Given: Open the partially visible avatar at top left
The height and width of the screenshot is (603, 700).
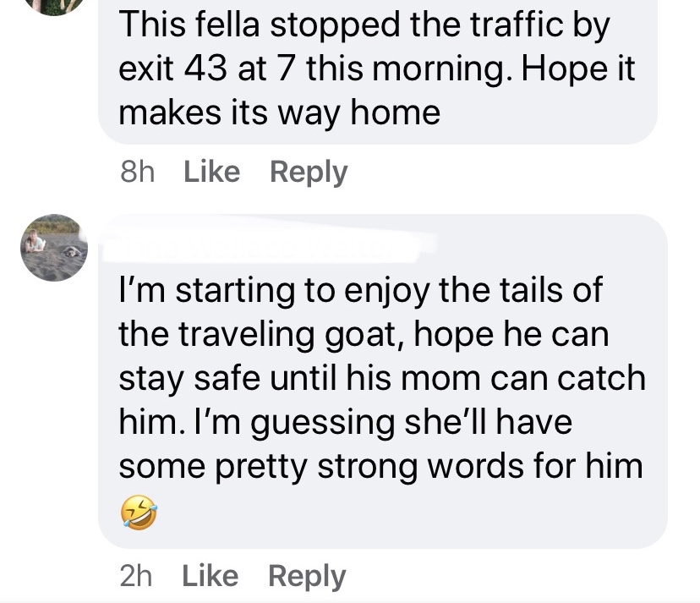Looking at the screenshot, I should pos(54,5).
